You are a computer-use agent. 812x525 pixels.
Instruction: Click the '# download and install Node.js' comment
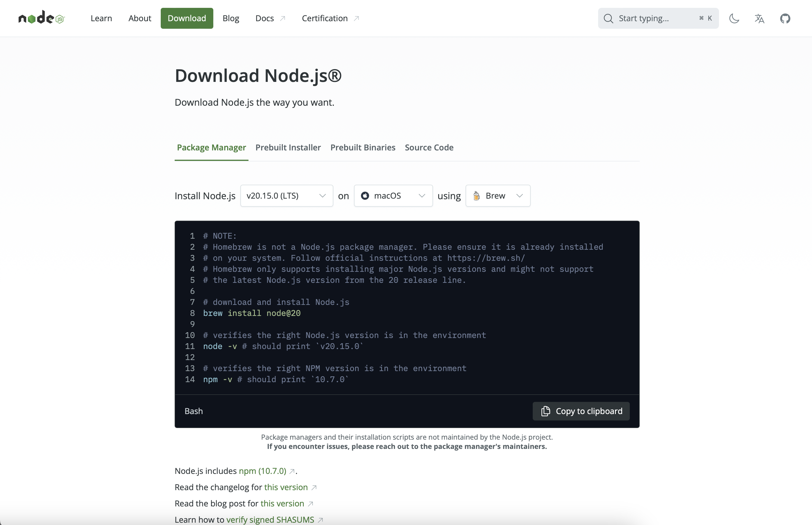click(276, 302)
